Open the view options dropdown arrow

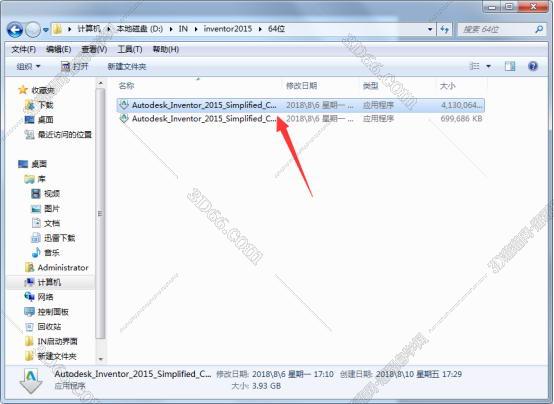click(x=489, y=66)
